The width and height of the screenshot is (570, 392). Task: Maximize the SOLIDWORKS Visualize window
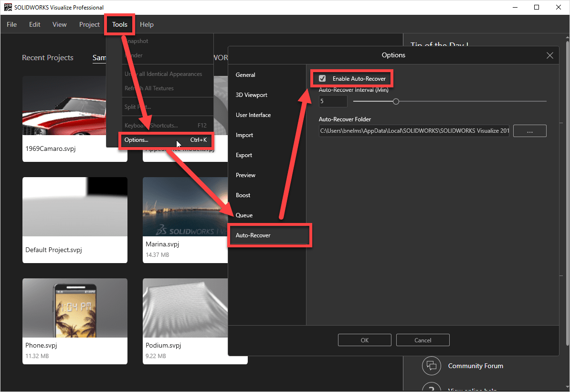[x=537, y=7]
